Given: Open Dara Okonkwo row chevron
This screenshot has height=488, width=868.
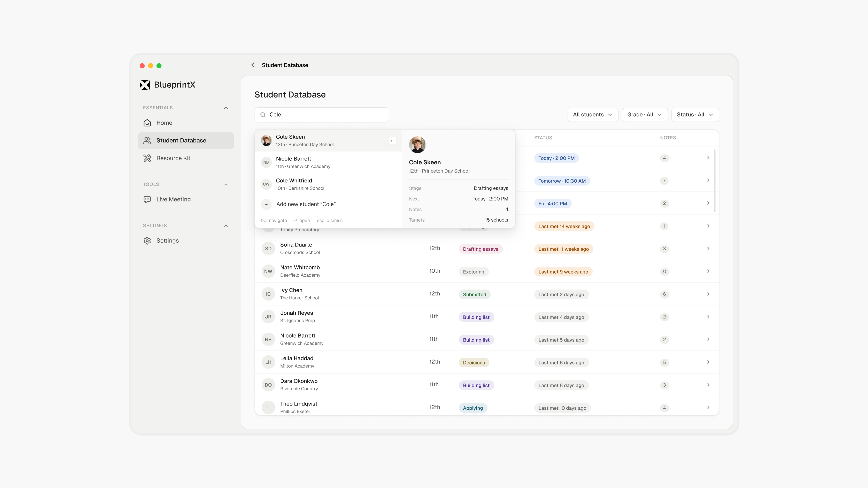Looking at the screenshot, I should click(708, 385).
